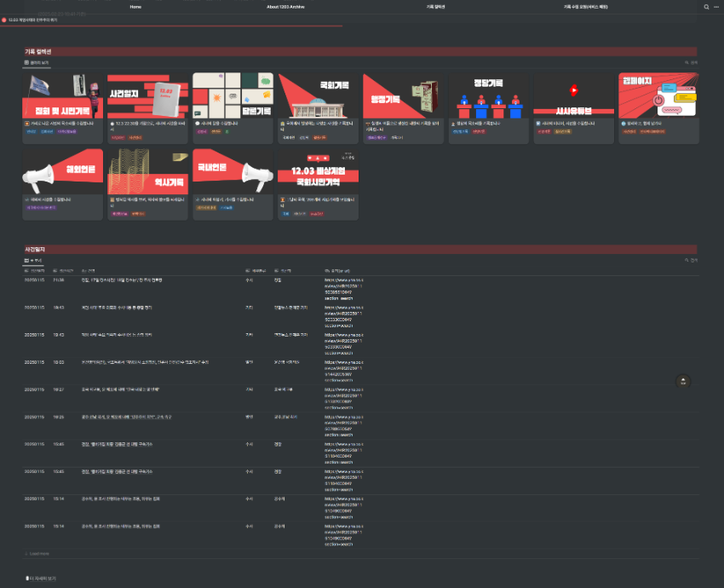Open the rightmost top navigation menu item
The width and height of the screenshot is (724, 588).
pos(585,6)
